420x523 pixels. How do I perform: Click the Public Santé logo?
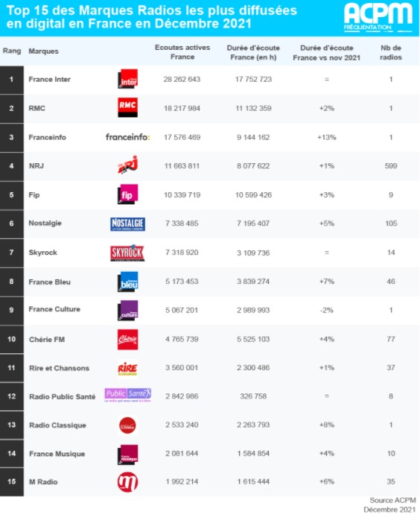127,396
